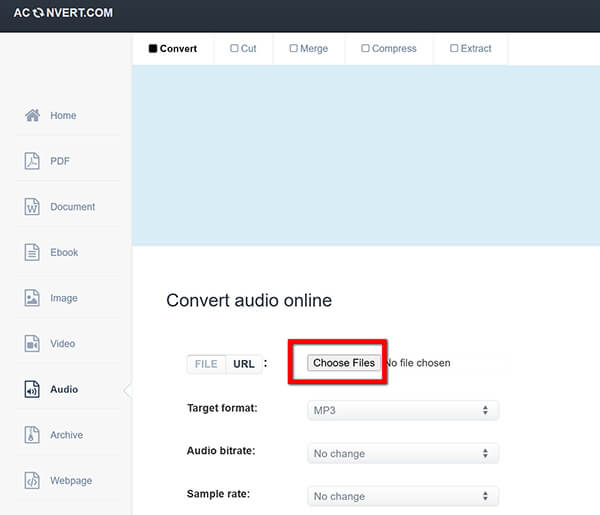Click the AConvert.com logo
This screenshot has width=600, height=515.
(x=63, y=13)
